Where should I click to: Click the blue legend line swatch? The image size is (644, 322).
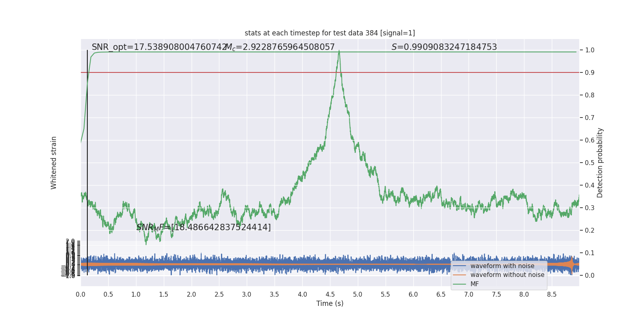pos(460,266)
